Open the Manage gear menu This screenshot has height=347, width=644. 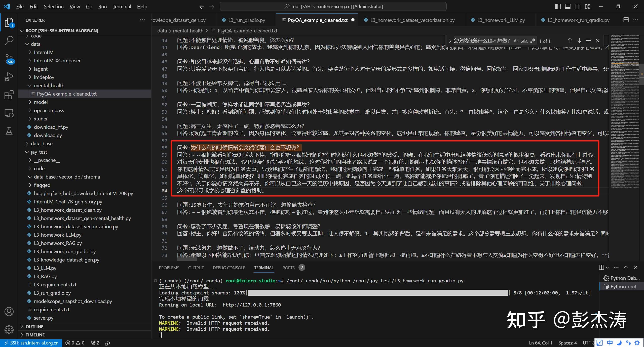pos(9,329)
